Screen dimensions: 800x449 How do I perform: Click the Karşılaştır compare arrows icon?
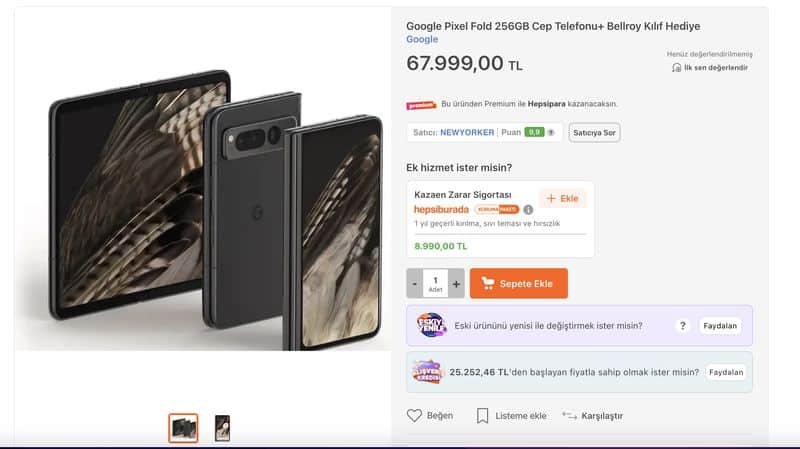569,415
